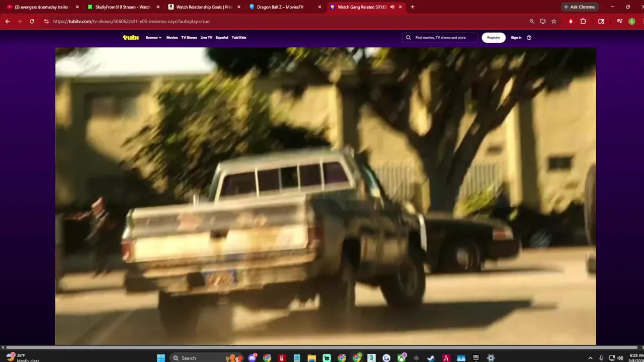
Task: Click Google Lens search icon in toolbar
Action: [601, 22]
